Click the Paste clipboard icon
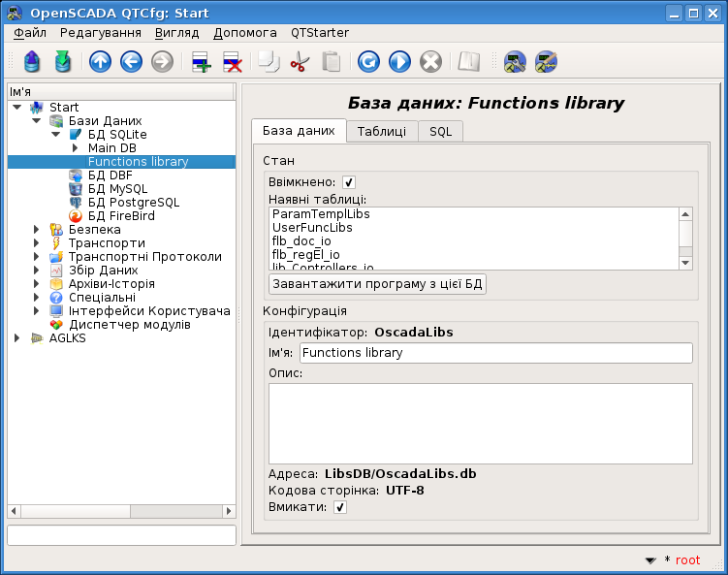Image resolution: width=728 pixels, height=575 pixels. (331, 62)
